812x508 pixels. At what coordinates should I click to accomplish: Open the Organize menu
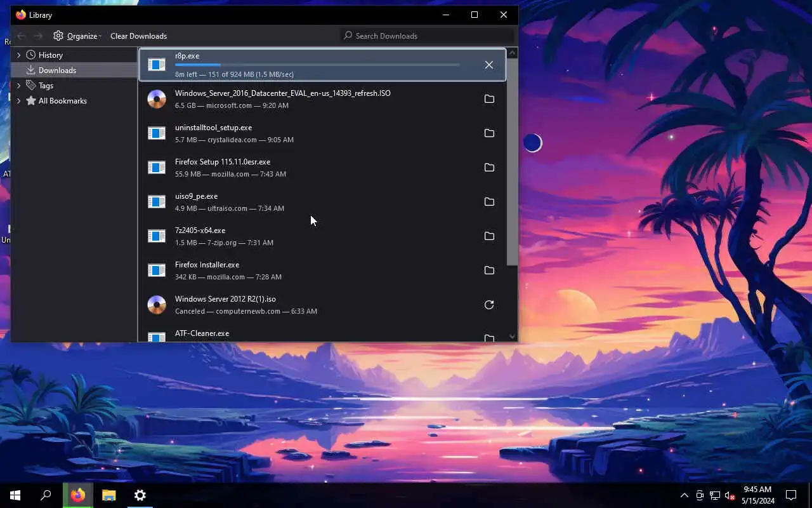[77, 36]
